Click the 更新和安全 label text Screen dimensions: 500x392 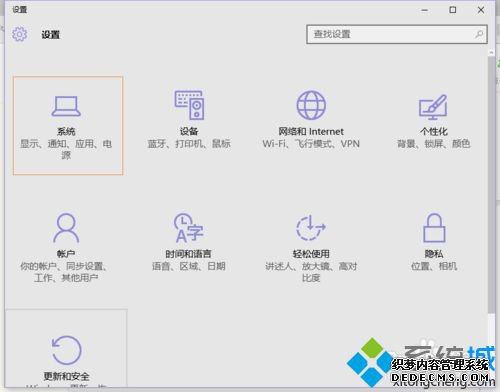point(66,377)
